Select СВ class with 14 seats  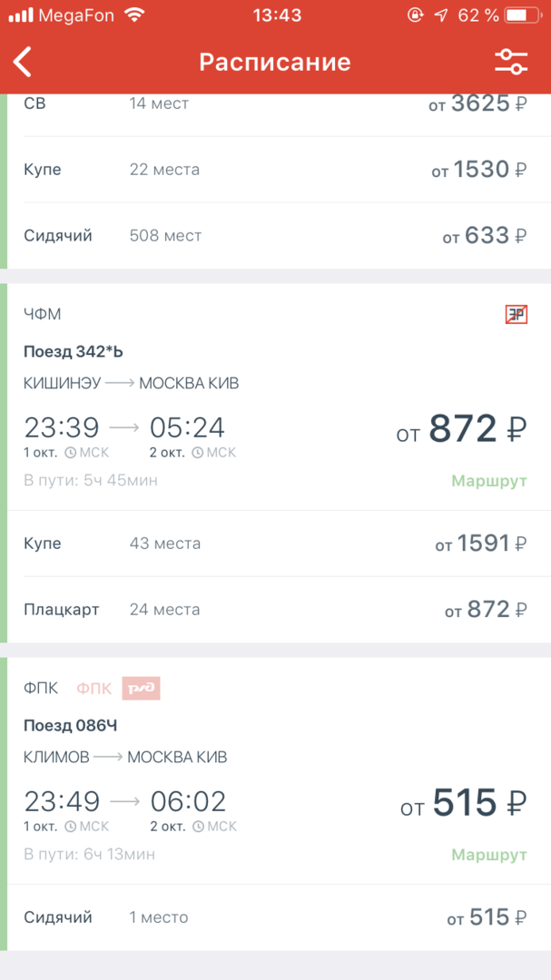275,103
